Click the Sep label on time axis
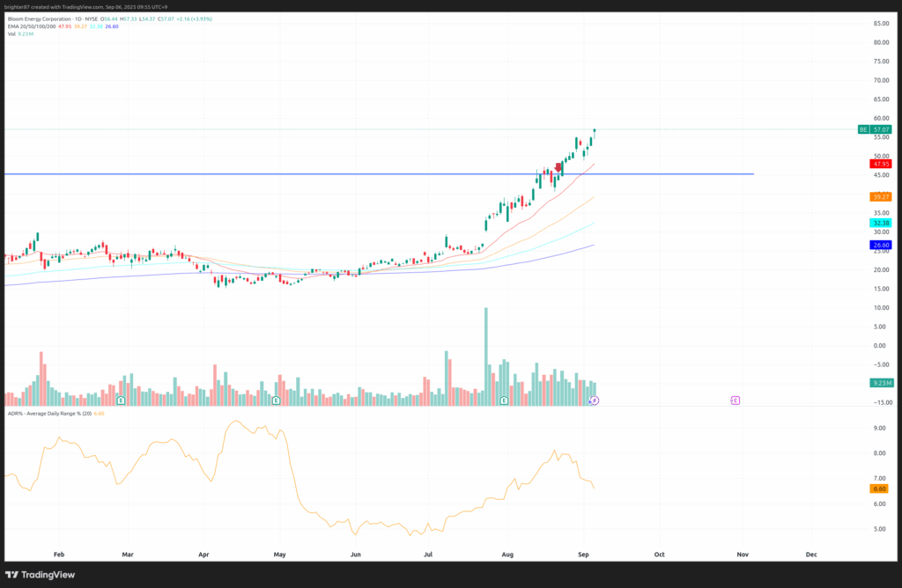902x588 pixels. click(x=583, y=555)
